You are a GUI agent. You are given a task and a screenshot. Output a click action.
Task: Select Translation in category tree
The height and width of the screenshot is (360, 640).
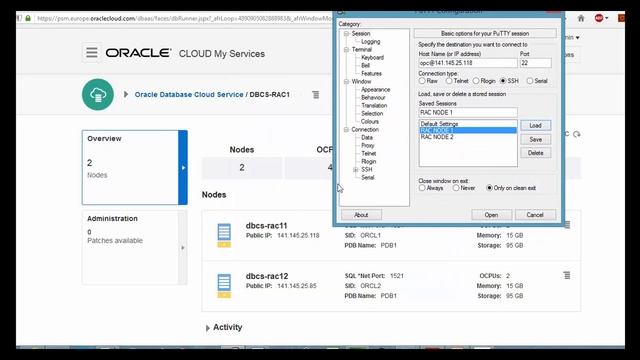pos(374,105)
